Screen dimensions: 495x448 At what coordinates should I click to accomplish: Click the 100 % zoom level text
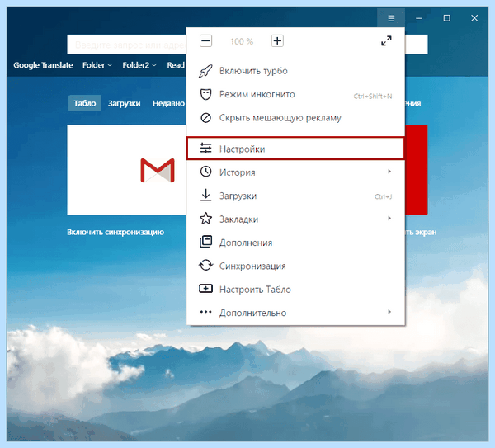tap(242, 41)
